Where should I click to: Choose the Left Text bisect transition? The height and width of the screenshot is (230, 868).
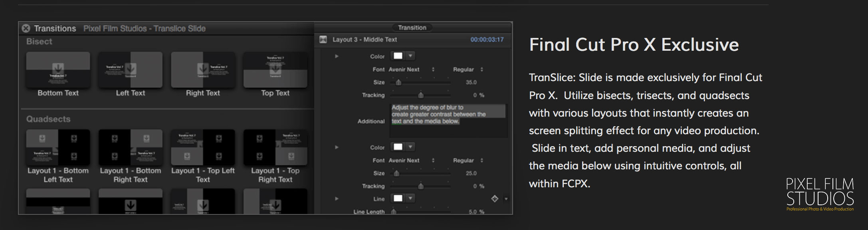click(x=131, y=70)
